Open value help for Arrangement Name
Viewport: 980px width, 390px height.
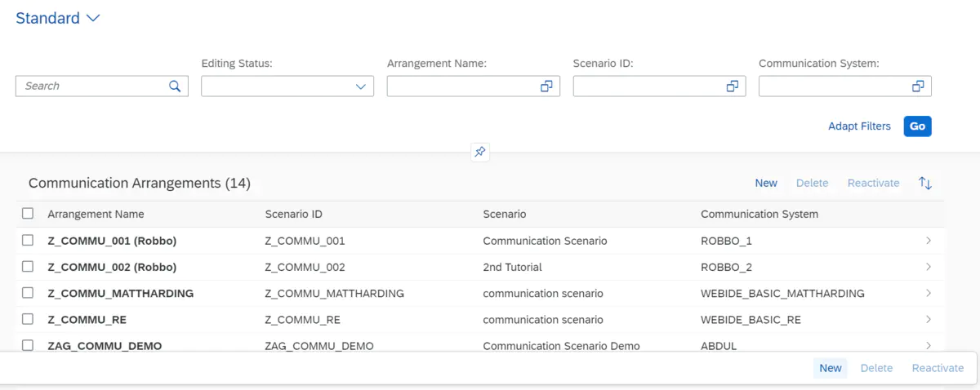[x=546, y=86]
